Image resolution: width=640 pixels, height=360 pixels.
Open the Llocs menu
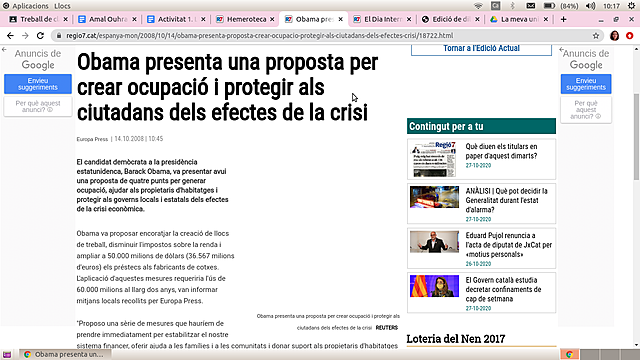(x=62, y=6)
